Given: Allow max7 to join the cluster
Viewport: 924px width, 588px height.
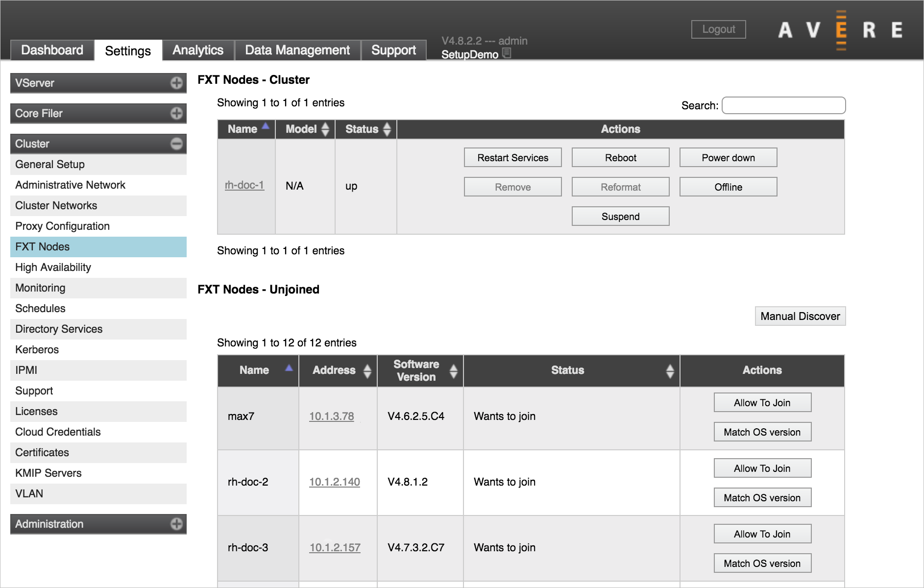Looking at the screenshot, I should click(762, 402).
